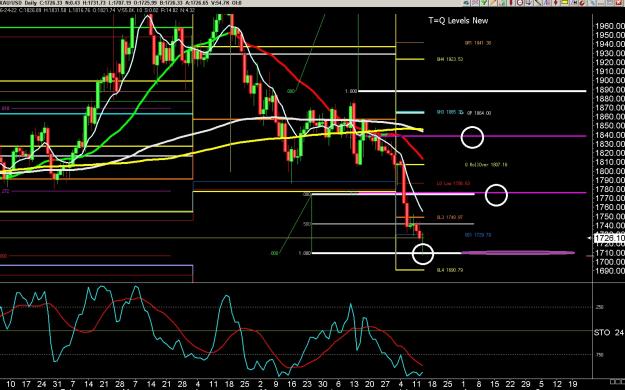625x390 pixels.
Task: Click date label 15 on time axis
Action: [495, 384]
